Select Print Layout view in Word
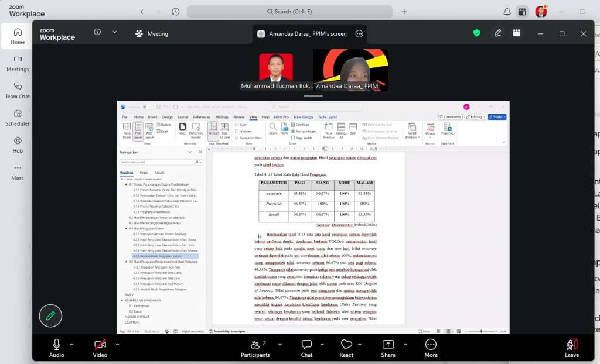Image resolution: width=600 pixels, height=364 pixels. pyautogui.click(x=138, y=131)
